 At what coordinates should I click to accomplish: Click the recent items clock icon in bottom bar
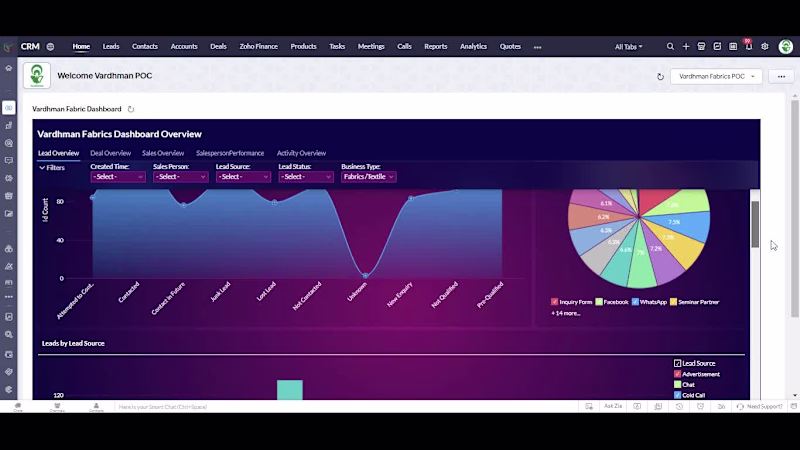coord(679,407)
